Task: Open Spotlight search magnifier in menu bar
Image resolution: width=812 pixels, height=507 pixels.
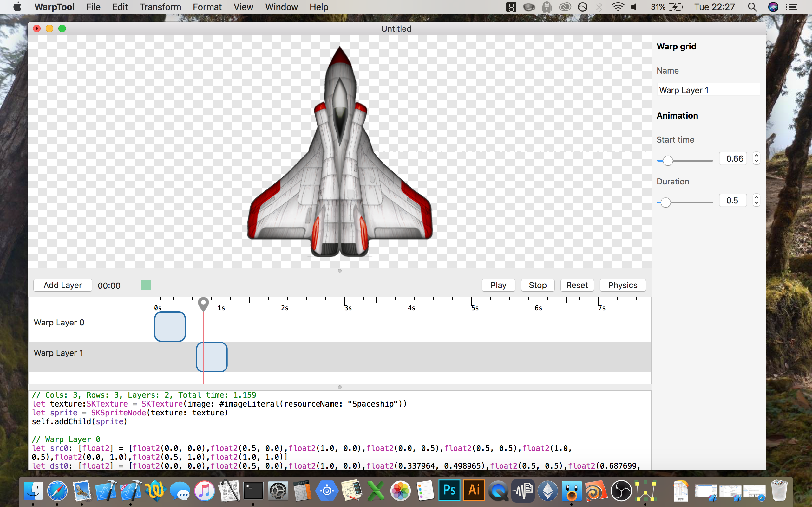Action: 752,7
